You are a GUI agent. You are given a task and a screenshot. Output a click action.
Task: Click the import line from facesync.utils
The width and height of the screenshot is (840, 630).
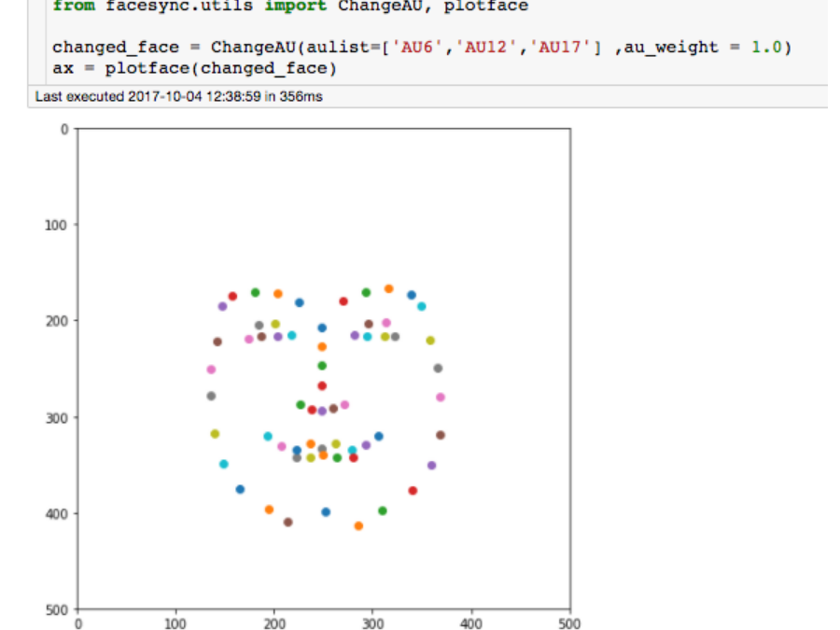290,6
